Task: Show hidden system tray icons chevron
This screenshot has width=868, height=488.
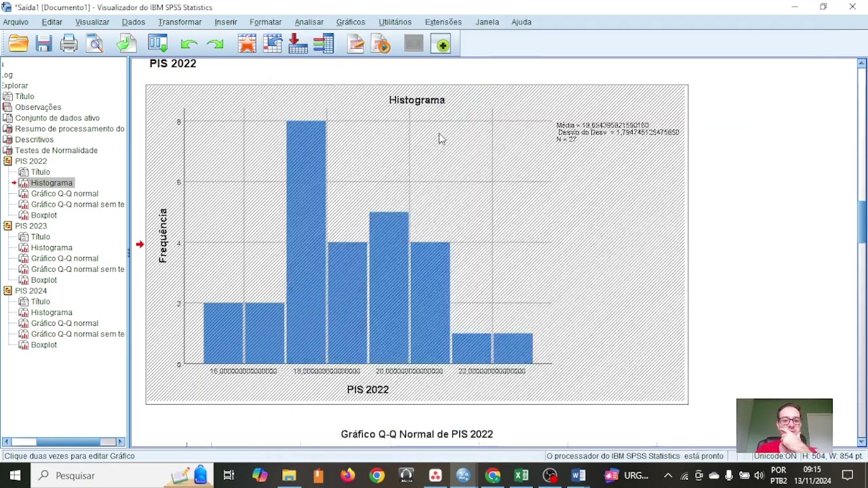Action: coord(668,476)
